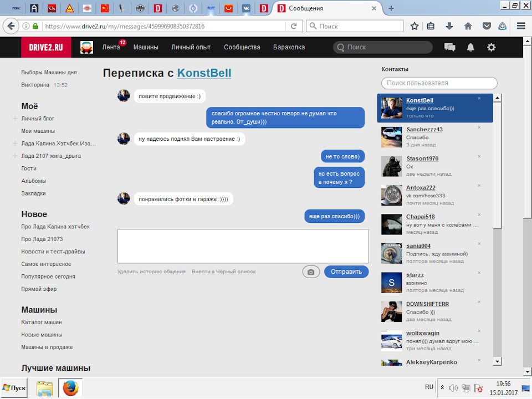The width and height of the screenshot is (532, 399).
Task: Click Stason1970 avatar thumbnail
Action: [392, 166]
